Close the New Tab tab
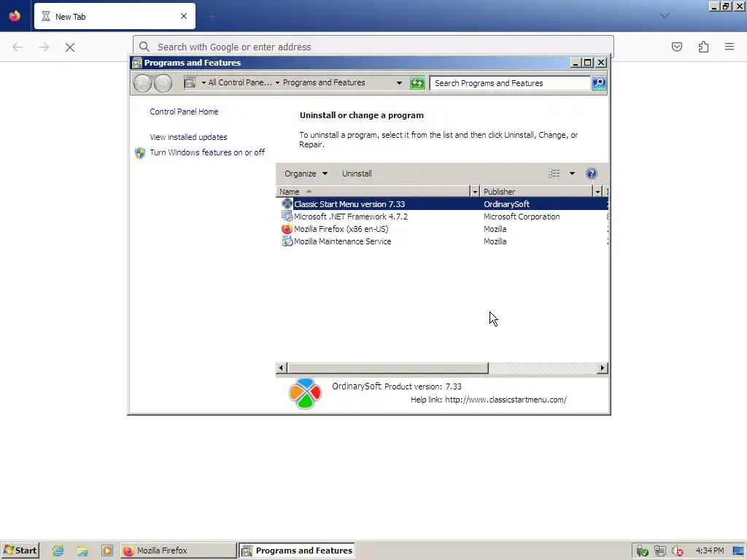 click(x=184, y=16)
